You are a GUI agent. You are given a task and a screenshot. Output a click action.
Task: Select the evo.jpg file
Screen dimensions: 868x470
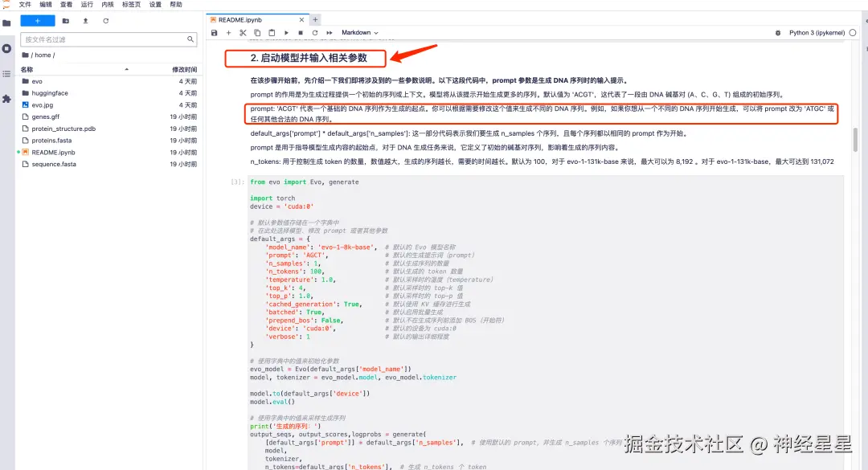[109, 105]
